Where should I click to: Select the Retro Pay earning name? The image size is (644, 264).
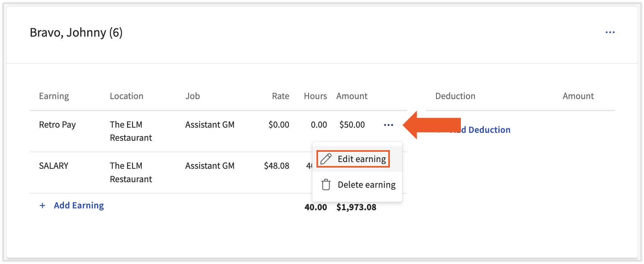(57, 125)
